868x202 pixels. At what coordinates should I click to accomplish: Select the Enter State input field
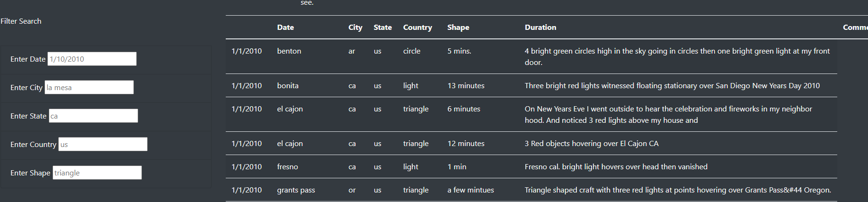tap(93, 116)
